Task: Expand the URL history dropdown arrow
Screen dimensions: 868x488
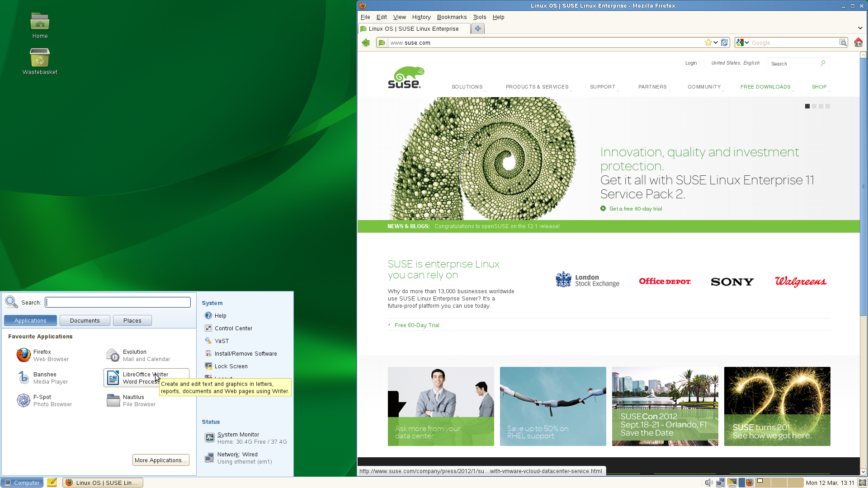Action: click(x=716, y=42)
